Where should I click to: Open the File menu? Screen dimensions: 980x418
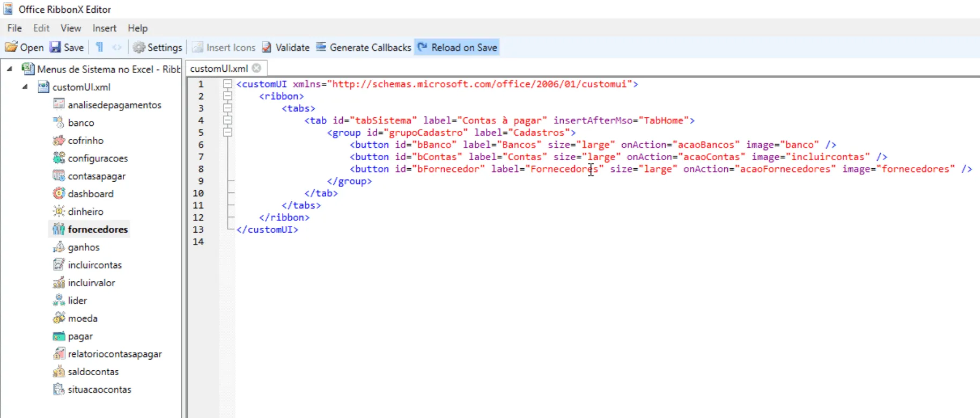(x=14, y=28)
